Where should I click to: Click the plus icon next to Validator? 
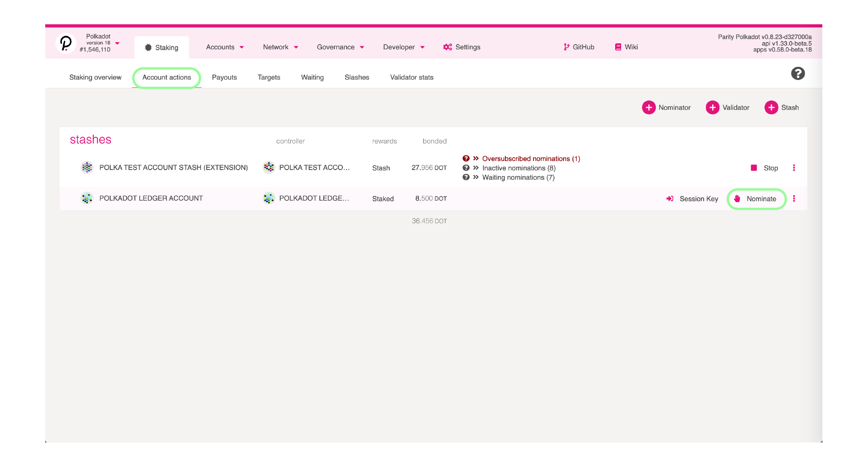pyautogui.click(x=713, y=108)
